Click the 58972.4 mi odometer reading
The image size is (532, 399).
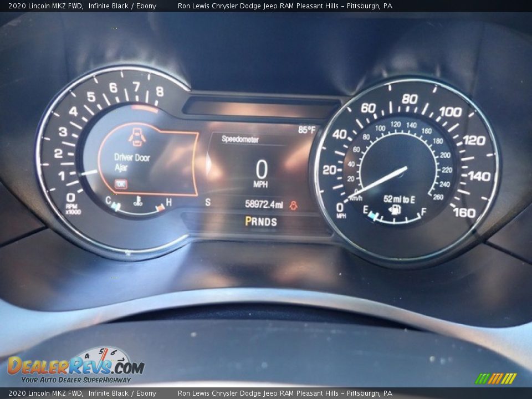click(x=264, y=204)
